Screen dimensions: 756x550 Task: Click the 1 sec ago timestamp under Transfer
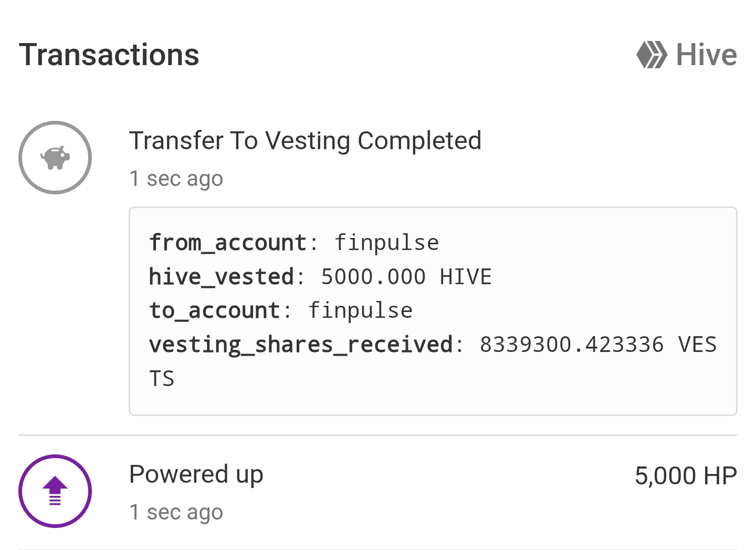176,179
